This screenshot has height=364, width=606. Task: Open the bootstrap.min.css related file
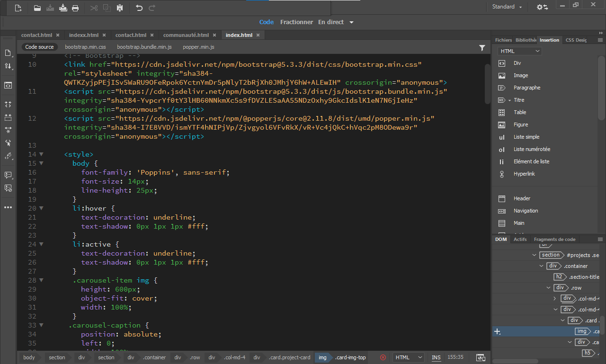[x=85, y=47]
